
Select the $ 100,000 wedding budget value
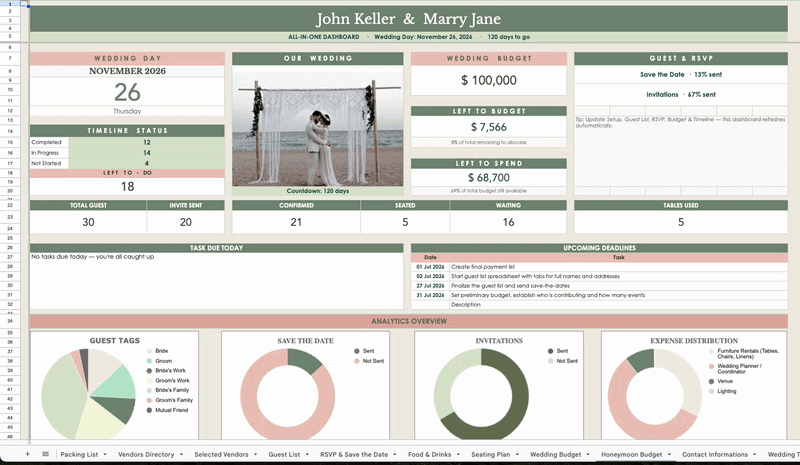coord(488,80)
